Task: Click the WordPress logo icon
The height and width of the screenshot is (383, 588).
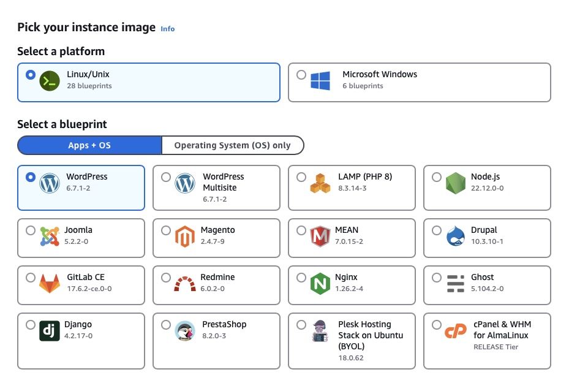Action: (x=50, y=183)
